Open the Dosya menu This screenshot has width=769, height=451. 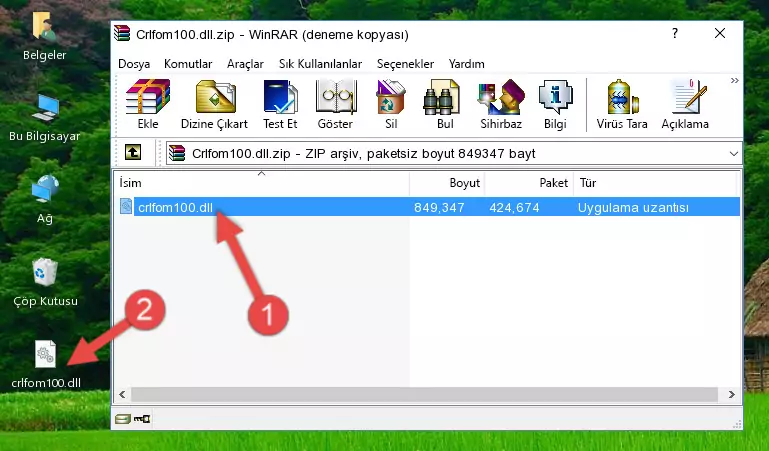pos(134,64)
